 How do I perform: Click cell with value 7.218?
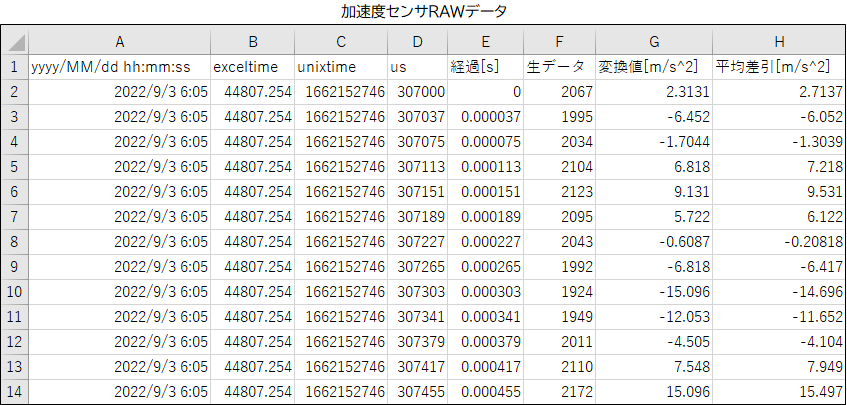[779, 167]
